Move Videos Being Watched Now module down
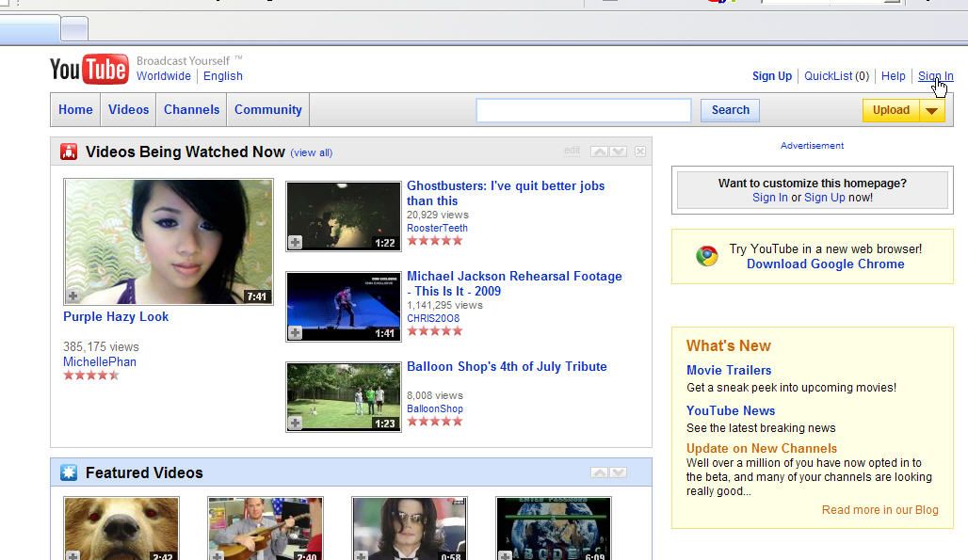Viewport: 968px width, 560px height. [x=619, y=152]
